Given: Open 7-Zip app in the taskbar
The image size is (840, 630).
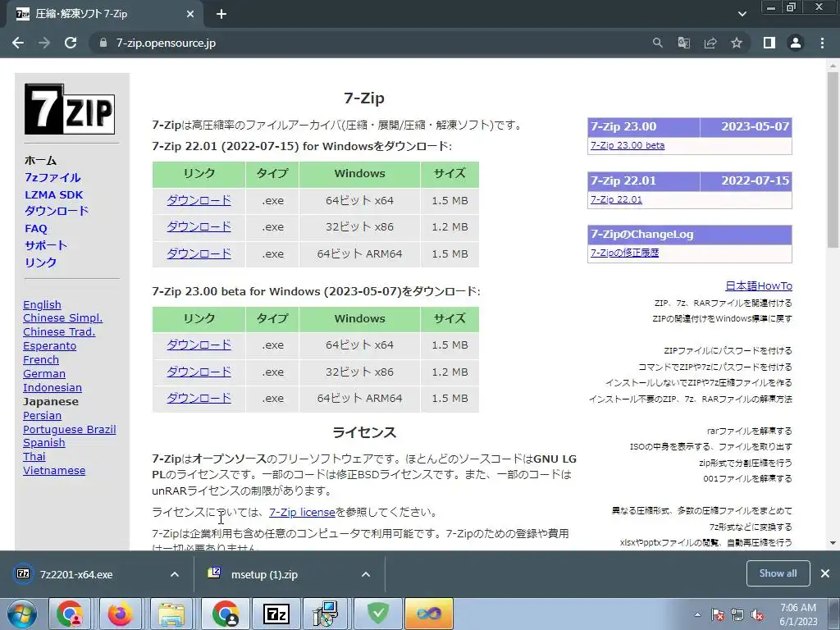Looking at the screenshot, I should pos(276,614).
